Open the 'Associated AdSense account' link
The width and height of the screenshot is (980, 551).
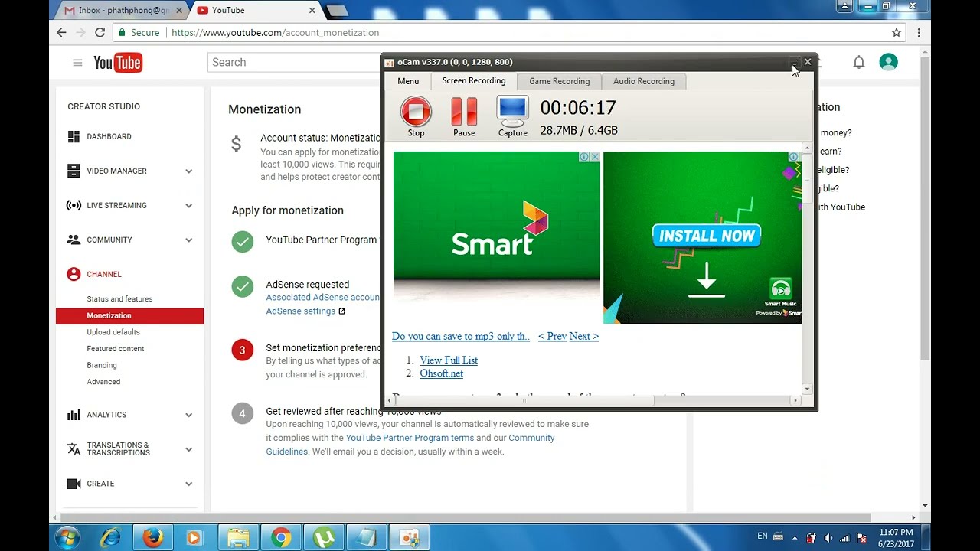point(323,298)
